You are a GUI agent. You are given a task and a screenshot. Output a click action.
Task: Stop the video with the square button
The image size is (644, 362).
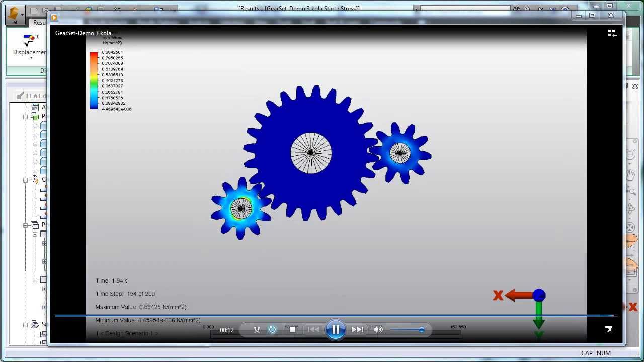292,330
